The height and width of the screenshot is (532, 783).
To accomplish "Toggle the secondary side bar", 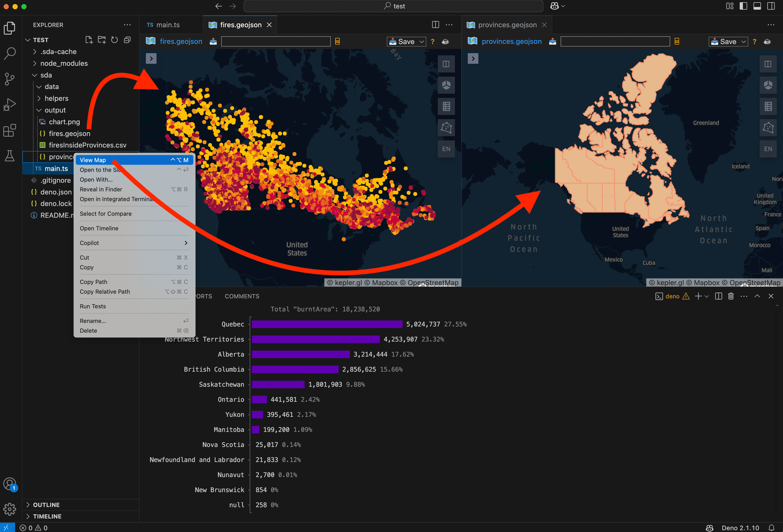I will (771, 6).
